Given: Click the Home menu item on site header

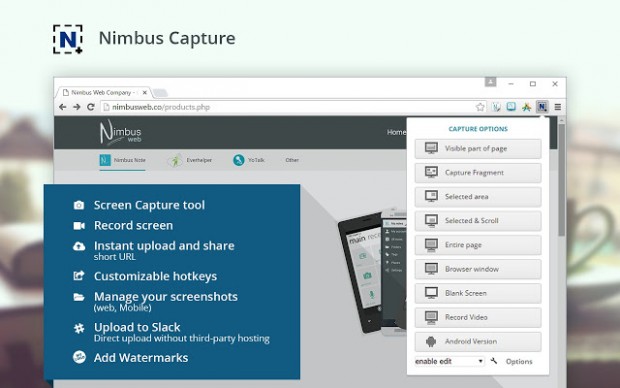Looking at the screenshot, I should [396, 132].
